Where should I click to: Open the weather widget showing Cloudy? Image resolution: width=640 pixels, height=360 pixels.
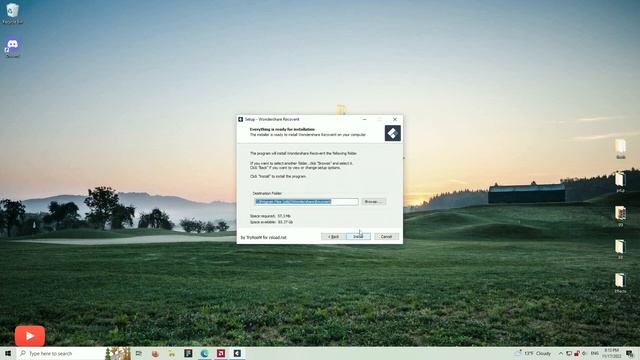tap(534, 353)
